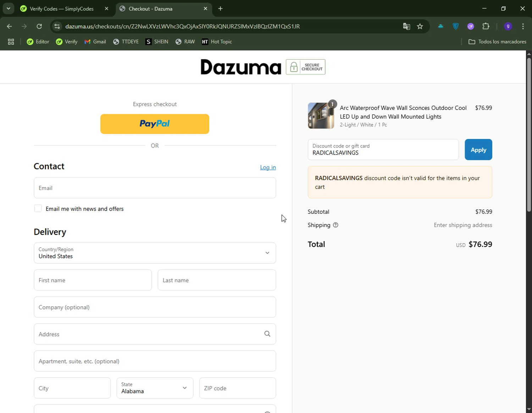Open the tab search dropdown arrow

click(8, 9)
